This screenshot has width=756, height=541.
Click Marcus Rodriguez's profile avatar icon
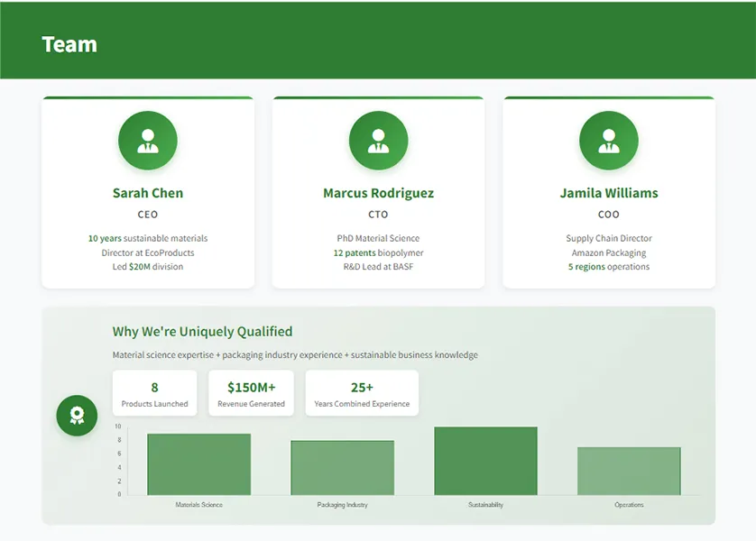point(378,141)
